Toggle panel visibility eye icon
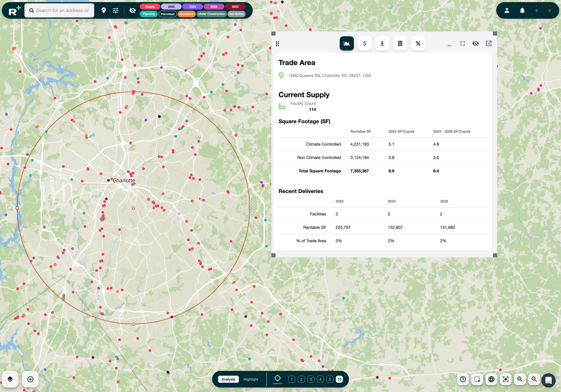Viewport: 561px width, 392px height. point(475,44)
